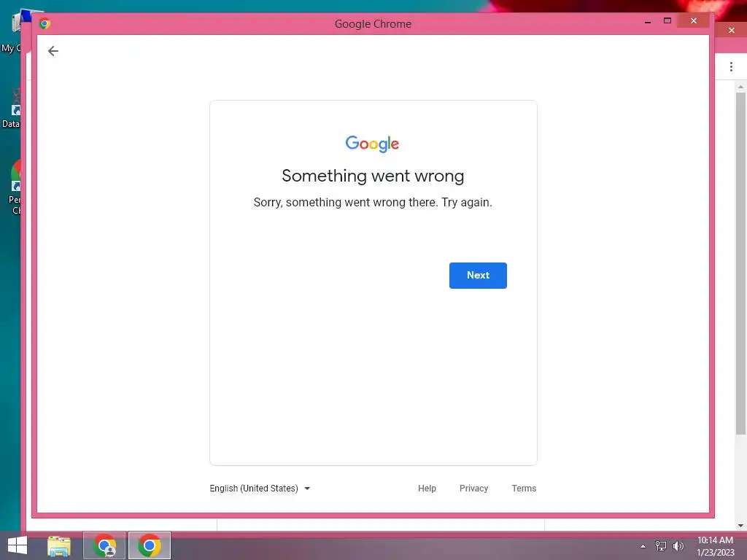Click the blue Next button
Viewport: 747px width, 560px height.
coord(478,275)
